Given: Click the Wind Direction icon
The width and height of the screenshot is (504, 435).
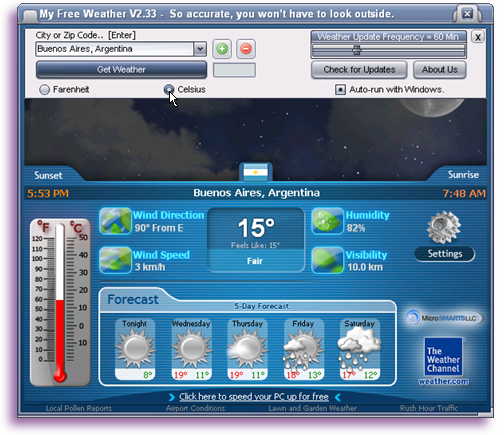Looking at the screenshot, I should [115, 221].
